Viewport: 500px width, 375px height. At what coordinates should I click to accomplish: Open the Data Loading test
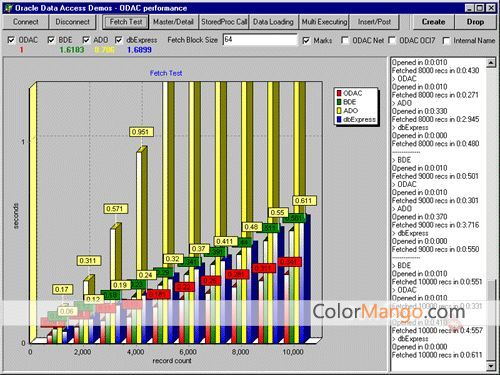click(273, 22)
